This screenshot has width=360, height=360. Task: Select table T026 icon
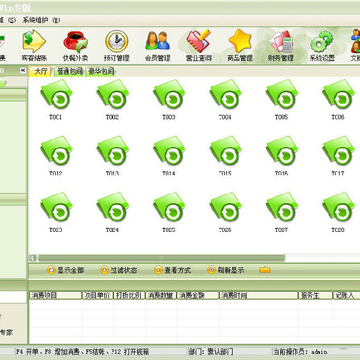pyautogui.click(x=225, y=207)
